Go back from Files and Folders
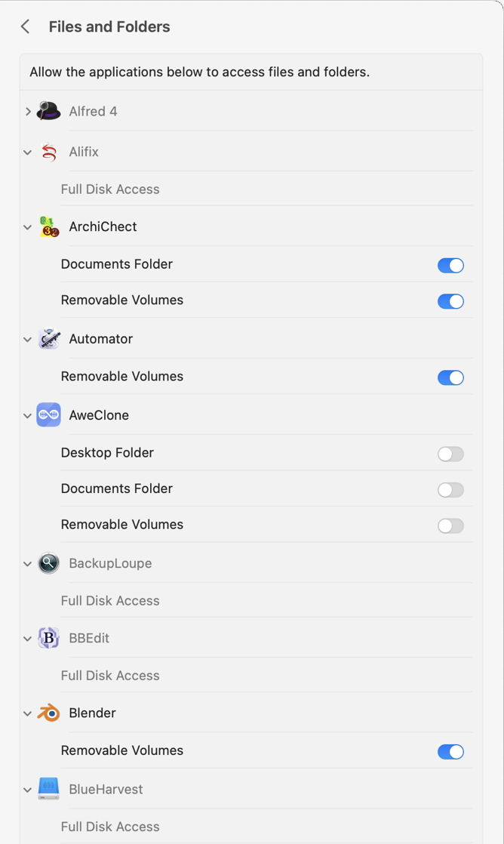The height and width of the screenshot is (844, 504). click(25, 27)
